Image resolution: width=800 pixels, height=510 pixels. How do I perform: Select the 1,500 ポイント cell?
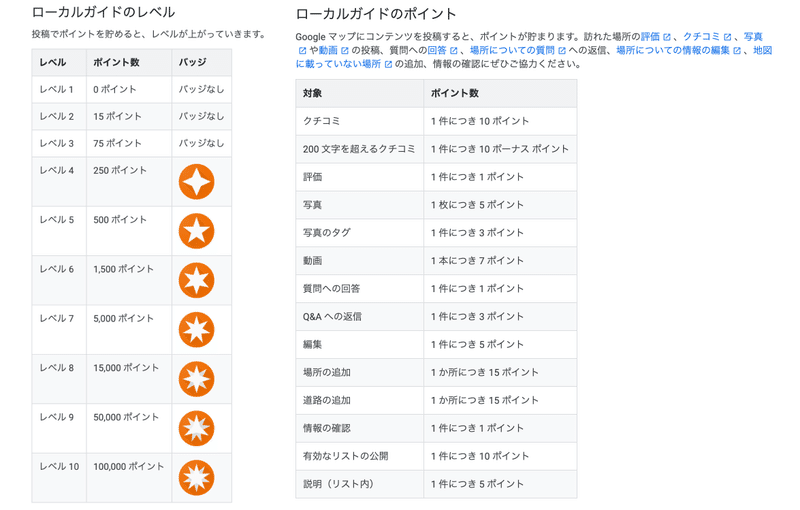coord(129,280)
